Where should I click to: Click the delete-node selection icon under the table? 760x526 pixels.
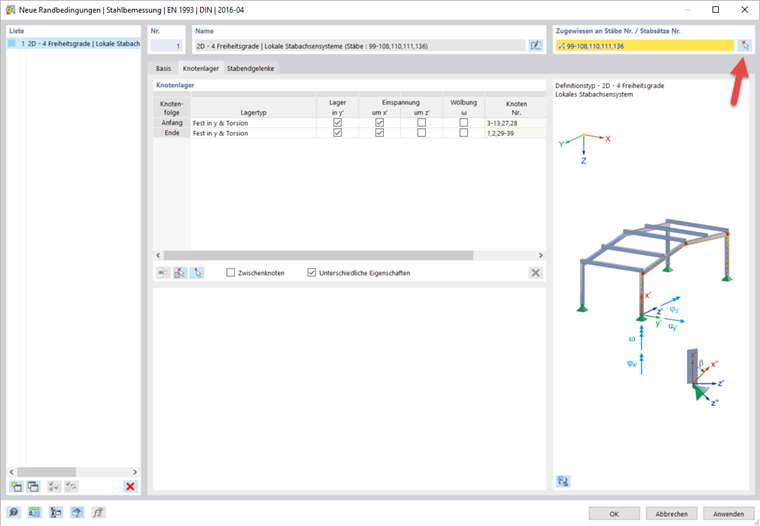(180, 273)
